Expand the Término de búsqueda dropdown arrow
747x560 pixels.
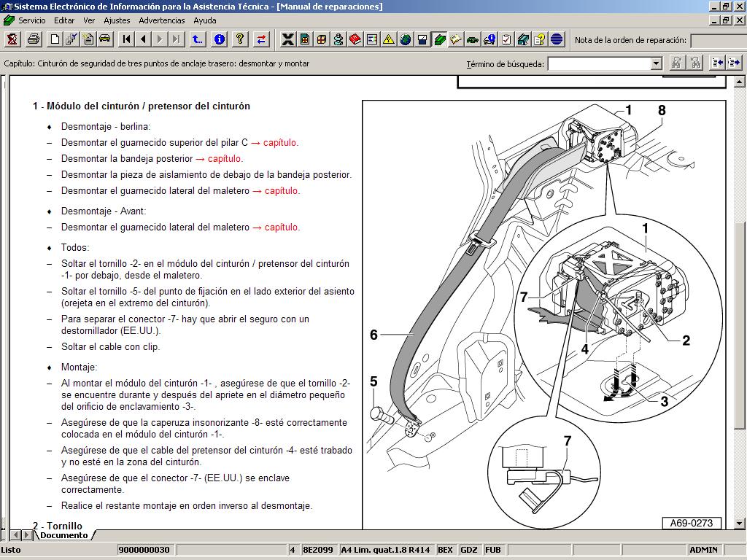[657, 63]
